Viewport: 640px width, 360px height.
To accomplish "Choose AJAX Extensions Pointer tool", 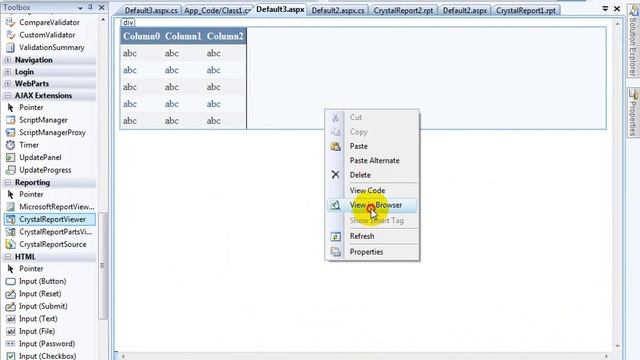I will point(11,107).
